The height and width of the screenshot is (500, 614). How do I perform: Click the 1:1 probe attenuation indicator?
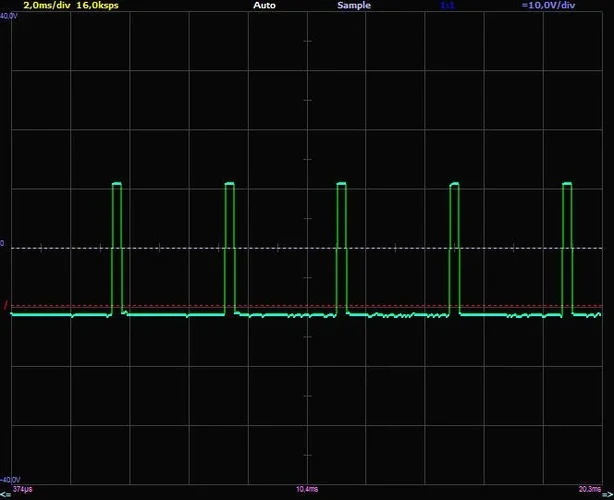pos(448,5)
